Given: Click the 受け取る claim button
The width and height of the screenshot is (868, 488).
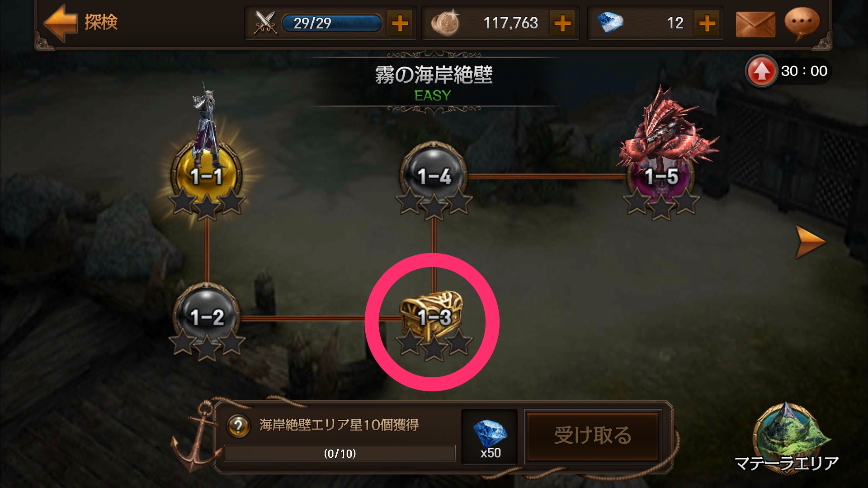Looking at the screenshot, I should [592, 436].
